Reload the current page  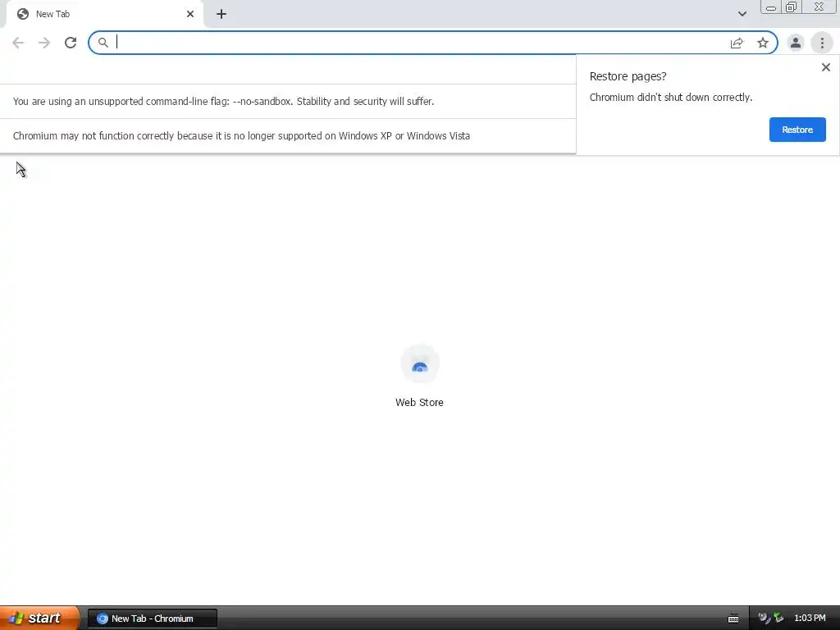point(71,43)
